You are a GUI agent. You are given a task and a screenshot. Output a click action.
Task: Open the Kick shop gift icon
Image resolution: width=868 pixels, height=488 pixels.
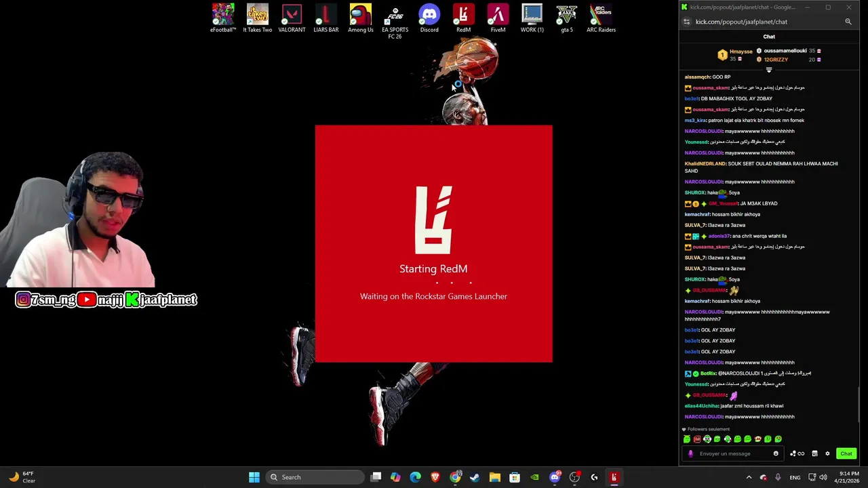point(814,453)
